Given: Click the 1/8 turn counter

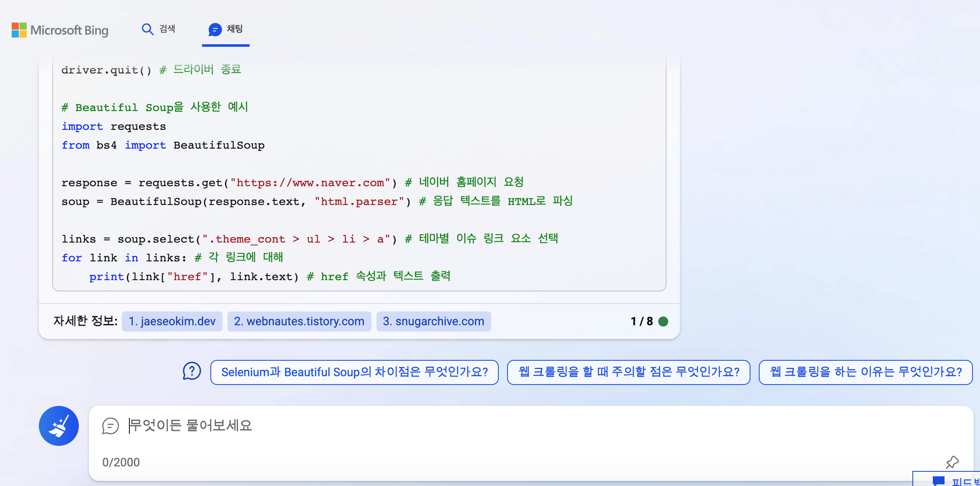Looking at the screenshot, I should coord(642,321).
